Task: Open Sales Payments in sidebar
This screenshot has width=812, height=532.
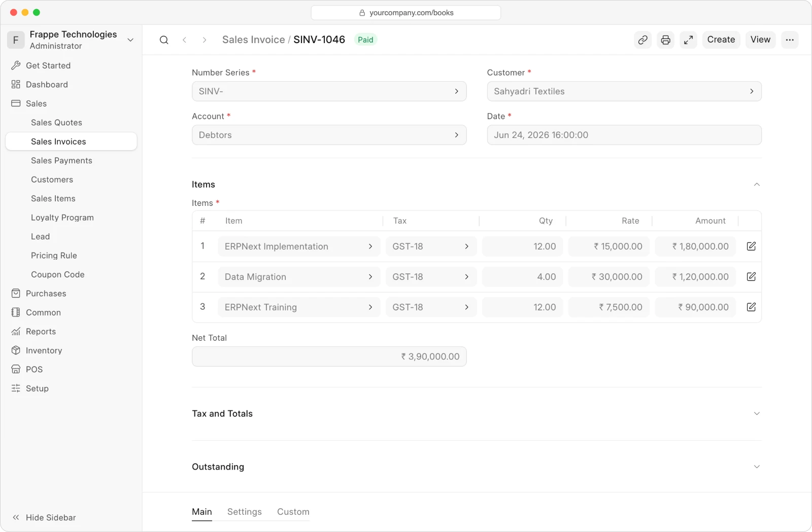Action: click(71, 160)
